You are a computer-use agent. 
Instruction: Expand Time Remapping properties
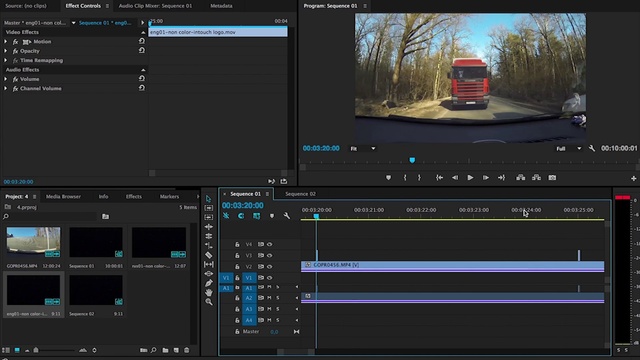pos(6,60)
